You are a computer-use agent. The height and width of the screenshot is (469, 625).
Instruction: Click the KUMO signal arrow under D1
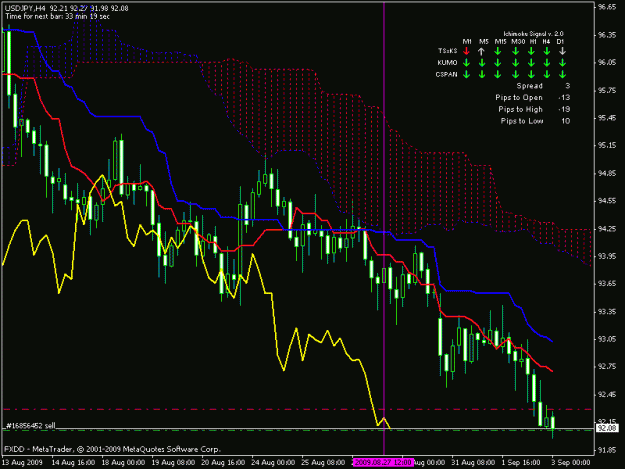[x=562, y=63]
